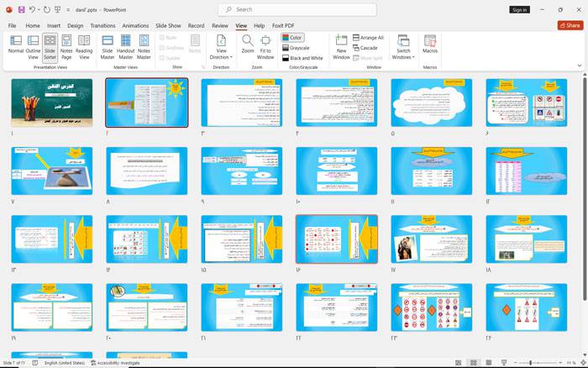This screenshot has height=368, width=588.
Task: Switch to the Design tab
Action: point(76,26)
